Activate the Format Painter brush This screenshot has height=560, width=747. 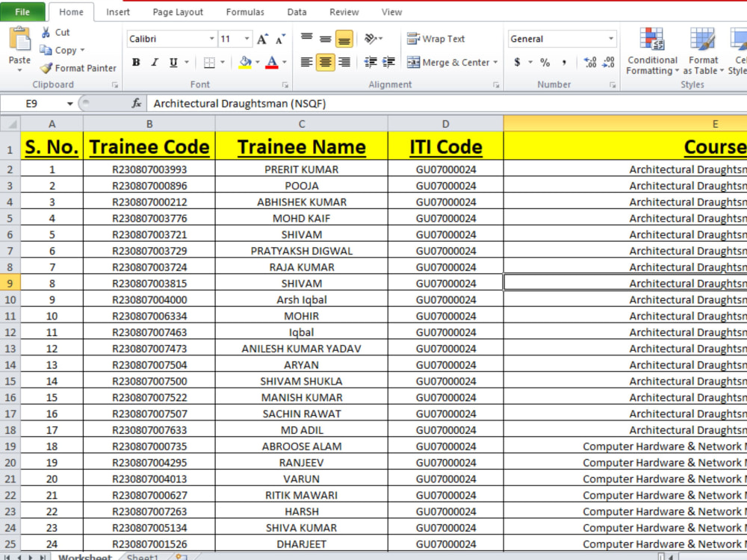pyautogui.click(x=46, y=68)
